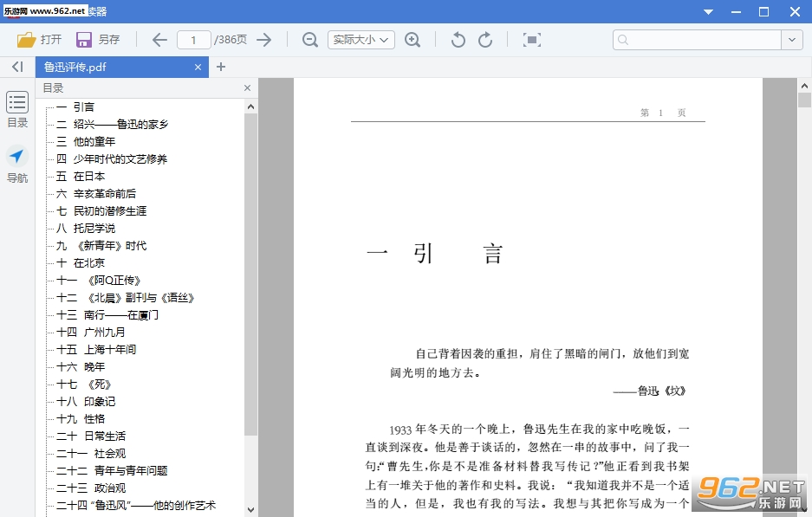Select 十四 广州九月
The width and height of the screenshot is (812, 517).
tap(91, 333)
